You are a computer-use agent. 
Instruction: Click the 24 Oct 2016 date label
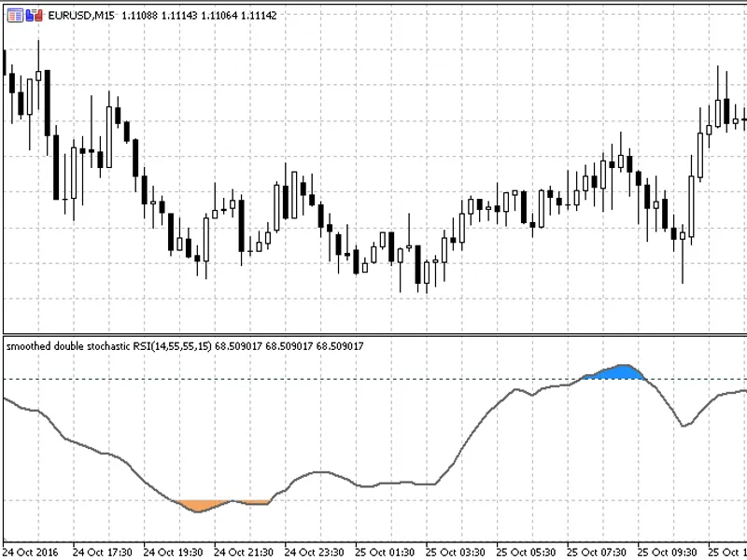tap(31, 553)
